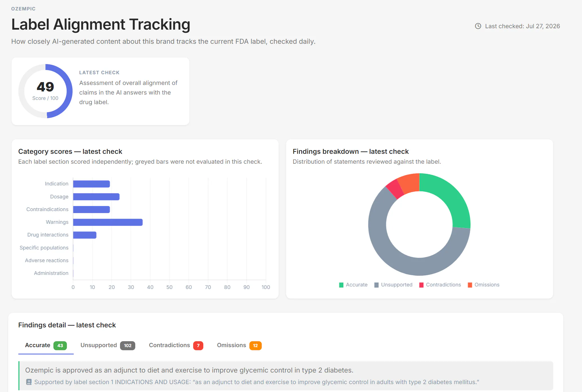
Task: Click the finding 'Ozempic is approved as an adjunct'
Action: coord(189,370)
